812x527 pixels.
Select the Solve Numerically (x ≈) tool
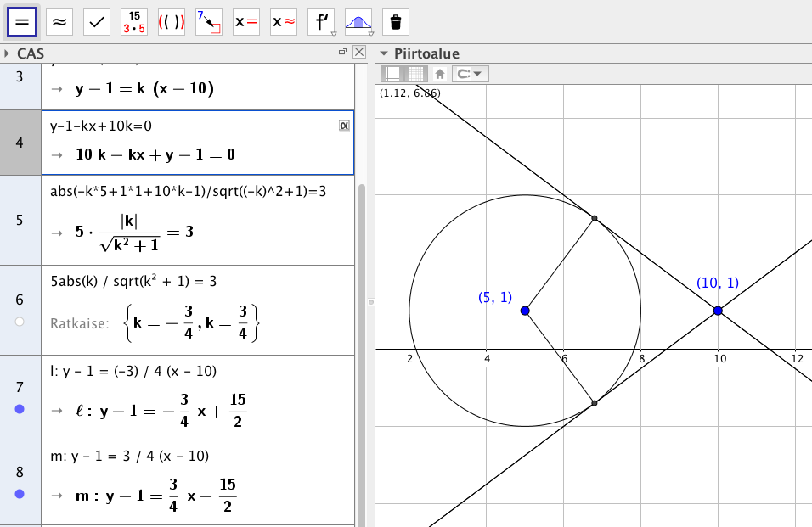284,22
